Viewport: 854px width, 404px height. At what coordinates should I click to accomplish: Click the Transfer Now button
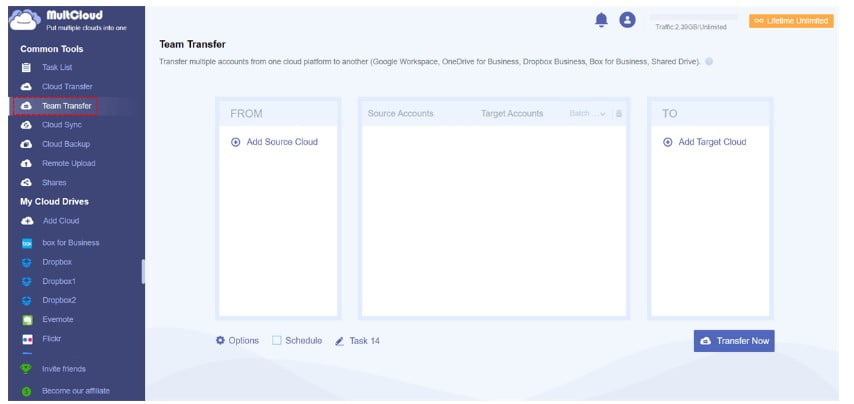tap(734, 341)
